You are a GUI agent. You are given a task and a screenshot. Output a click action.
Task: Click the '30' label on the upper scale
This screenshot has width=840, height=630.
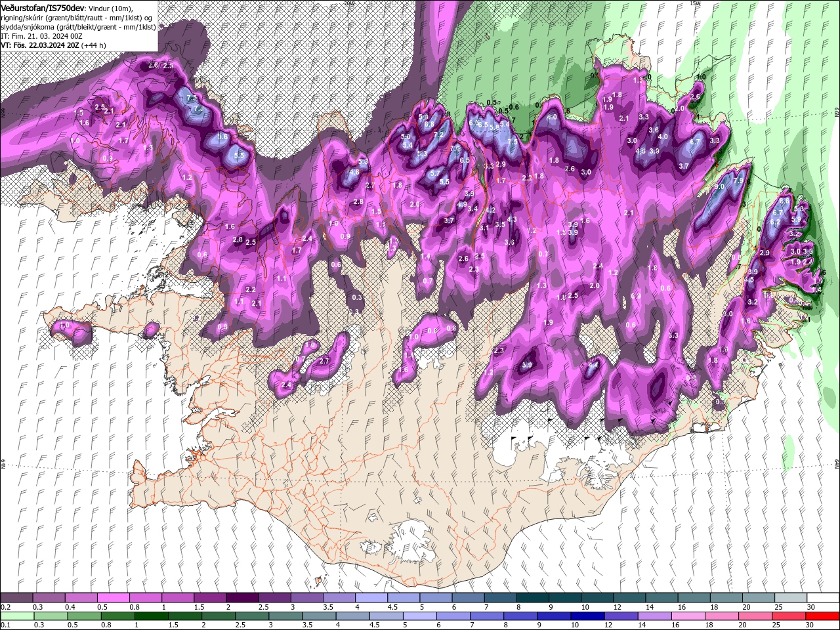811,607
